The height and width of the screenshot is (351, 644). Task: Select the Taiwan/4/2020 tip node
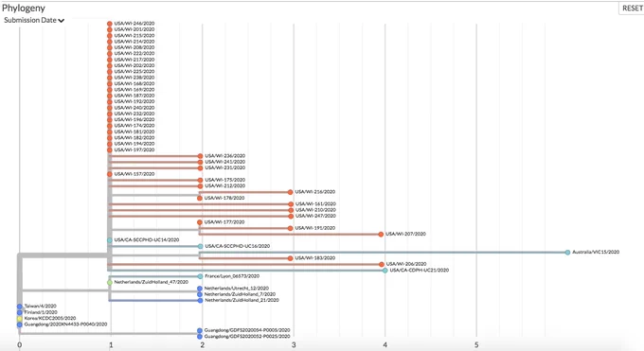coord(19,307)
